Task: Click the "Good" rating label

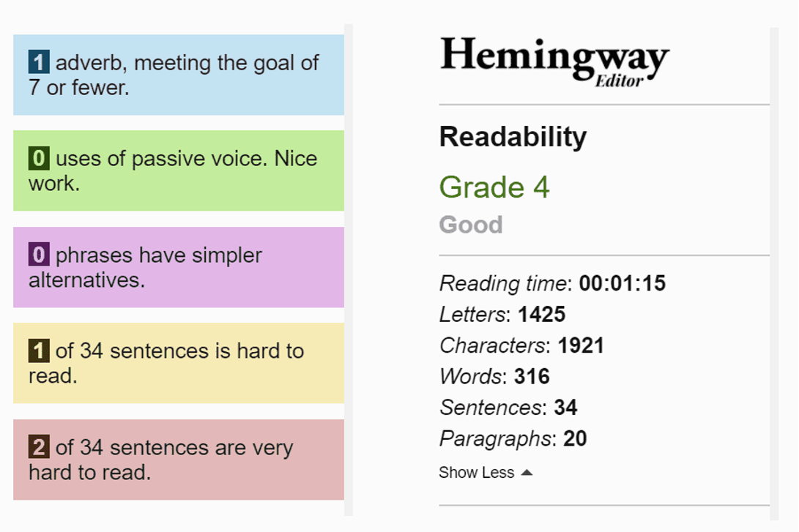Action: [x=471, y=225]
